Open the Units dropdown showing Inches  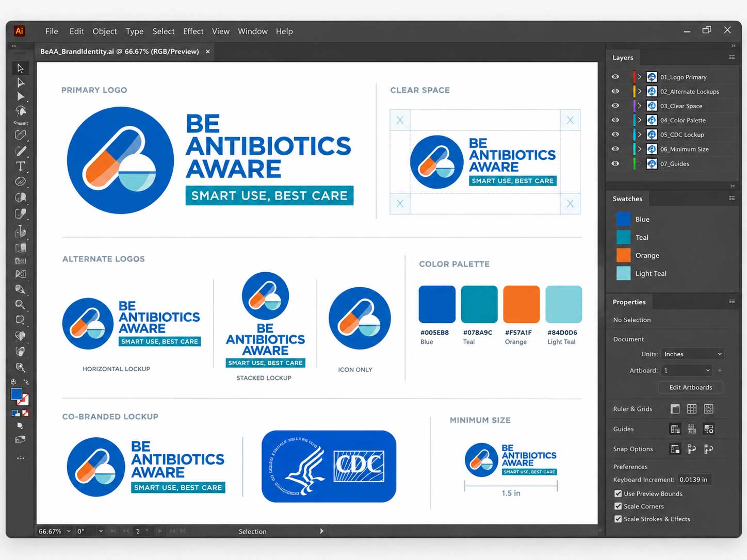pyautogui.click(x=692, y=354)
